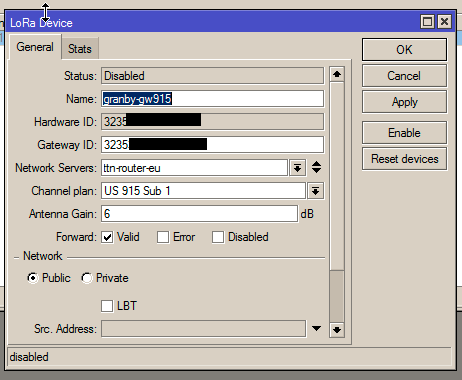
Task: Click the Cancel button
Action: (404, 76)
